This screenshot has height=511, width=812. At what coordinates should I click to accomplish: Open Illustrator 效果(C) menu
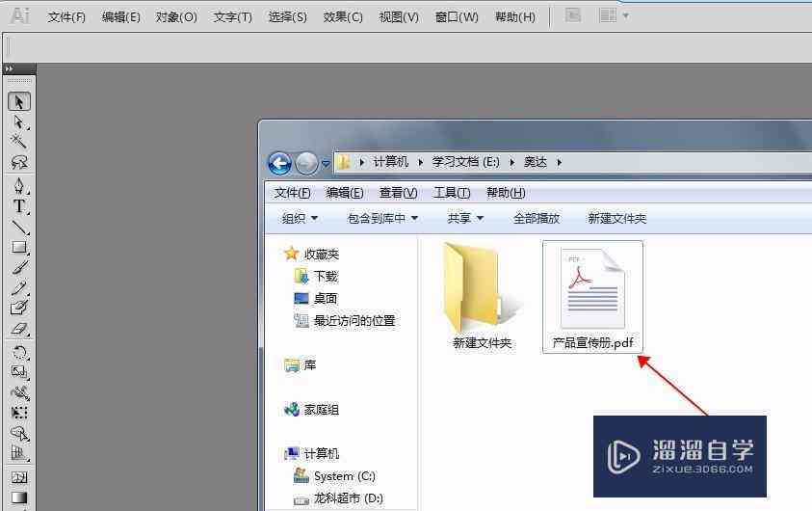click(x=343, y=17)
